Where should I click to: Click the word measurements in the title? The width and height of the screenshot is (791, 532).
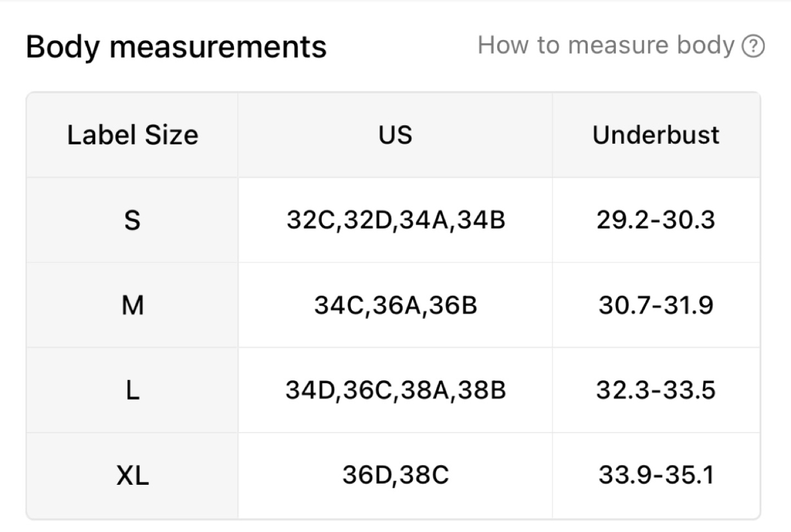(218, 47)
